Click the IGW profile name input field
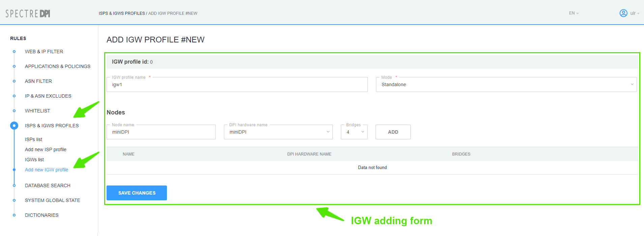This screenshot has height=236, width=644. (x=237, y=85)
